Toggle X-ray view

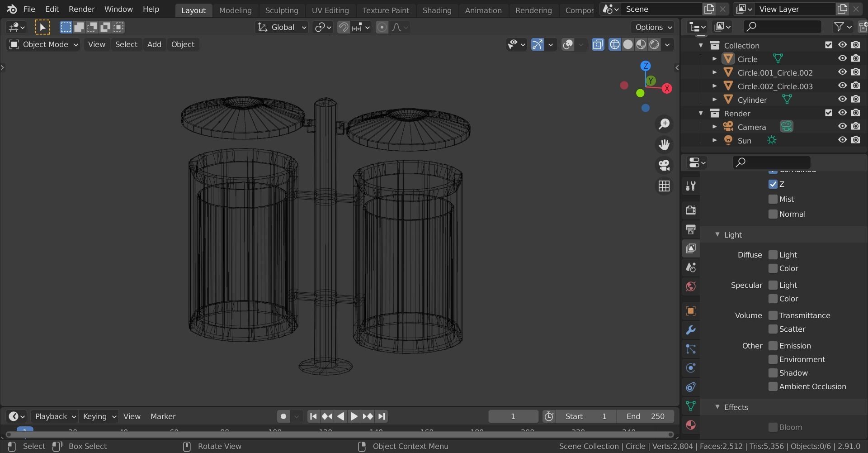pyautogui.click(x=598, y=44)
